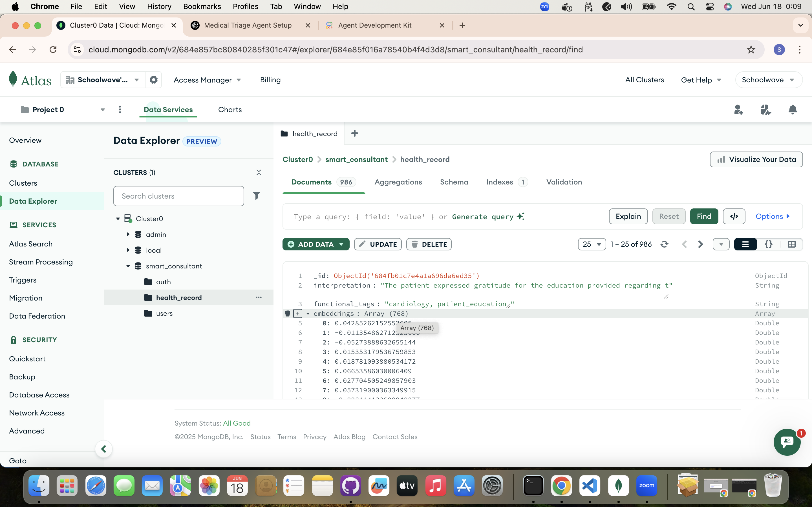Click the cluster filter funnel icon
This screenshot has height=507, width=812.
point(256,196)
